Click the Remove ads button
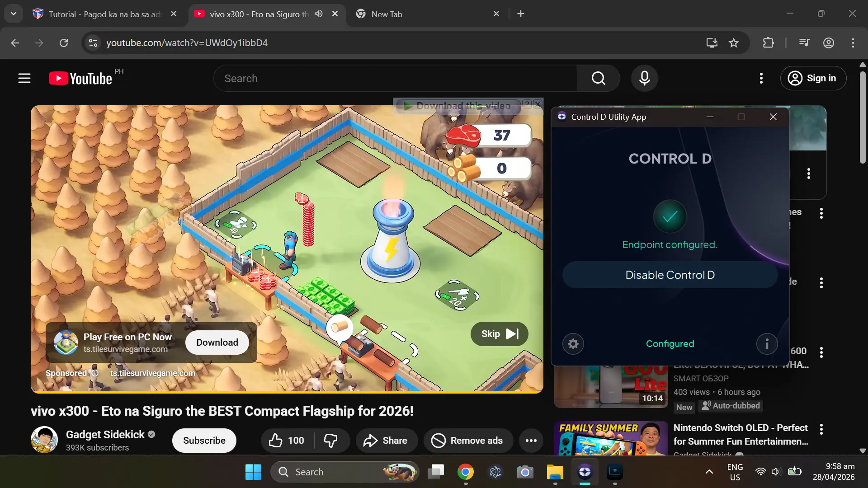The width and height of the screenshot is (868, 488). [467, 441]
